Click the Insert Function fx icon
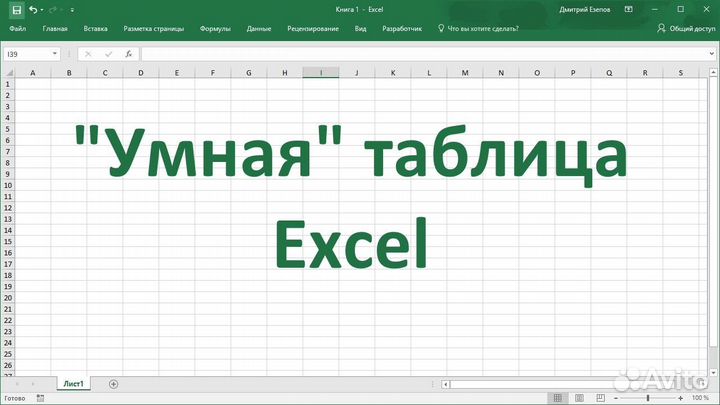Screen dimensions: 720x405 point(129,54)
